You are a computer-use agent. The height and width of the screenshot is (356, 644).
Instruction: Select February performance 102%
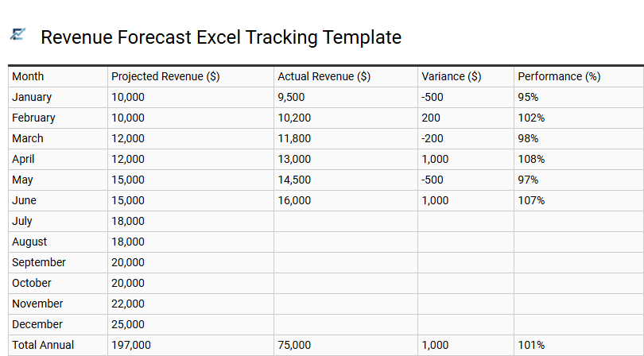pyautogui.click(x=531, y=118)
